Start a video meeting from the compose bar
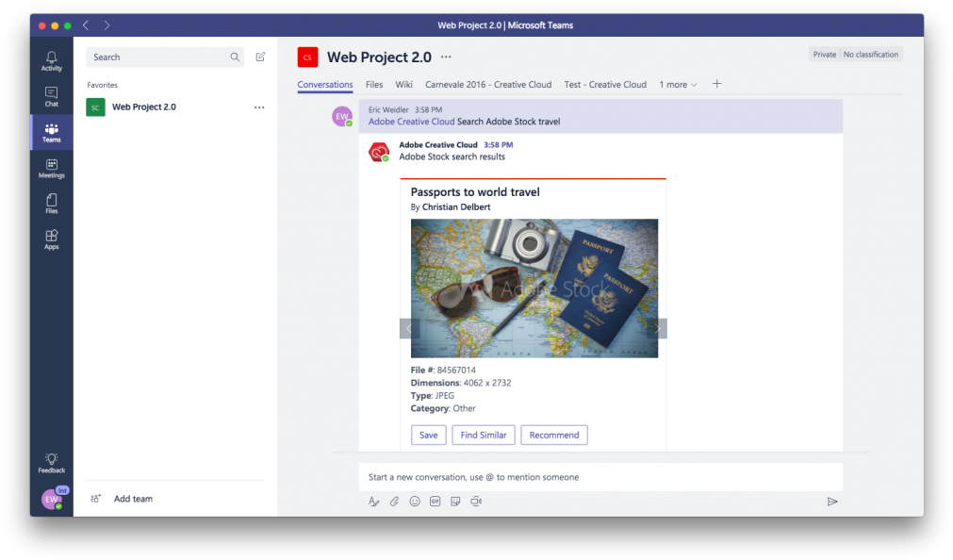953x560 pixels. click(x=476, y=502)
